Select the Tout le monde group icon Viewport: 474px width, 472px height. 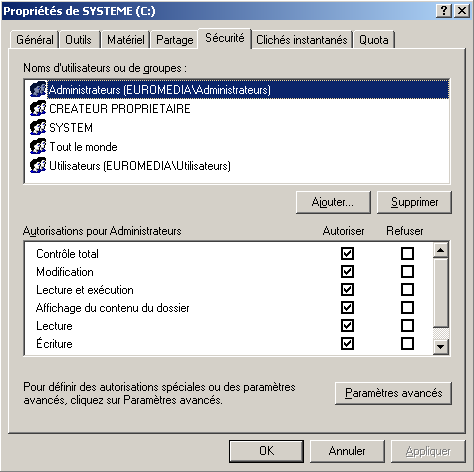coord(38,146)
